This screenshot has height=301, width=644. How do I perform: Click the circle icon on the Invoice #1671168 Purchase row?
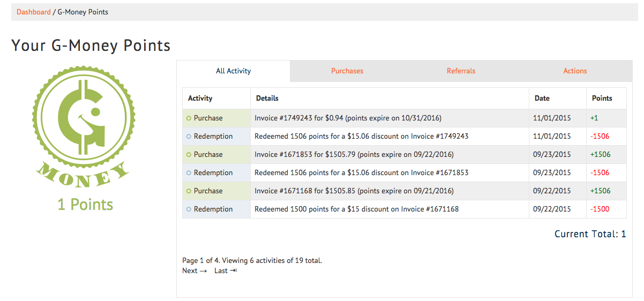(189, 191)
